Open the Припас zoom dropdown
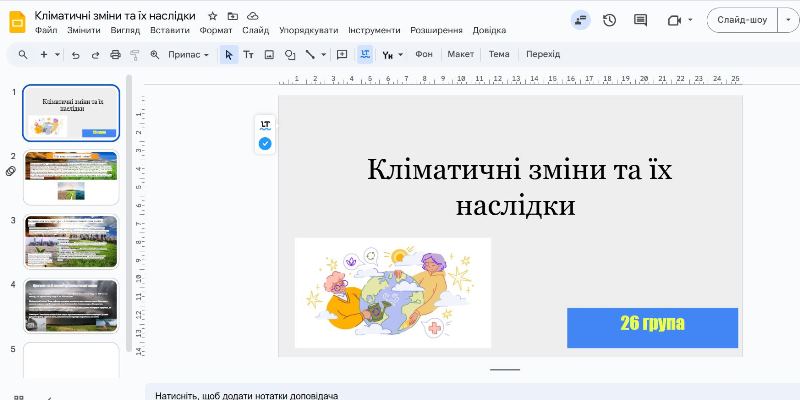 188,54
